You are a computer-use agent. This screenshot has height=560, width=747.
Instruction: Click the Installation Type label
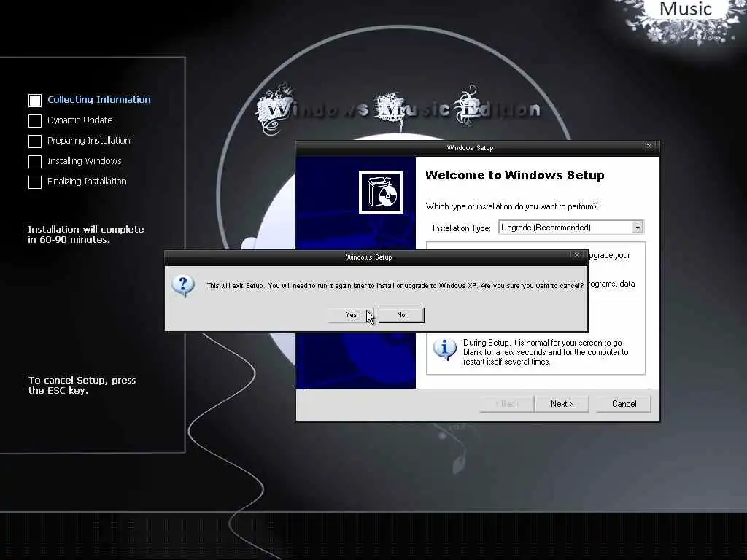(461, 228)
